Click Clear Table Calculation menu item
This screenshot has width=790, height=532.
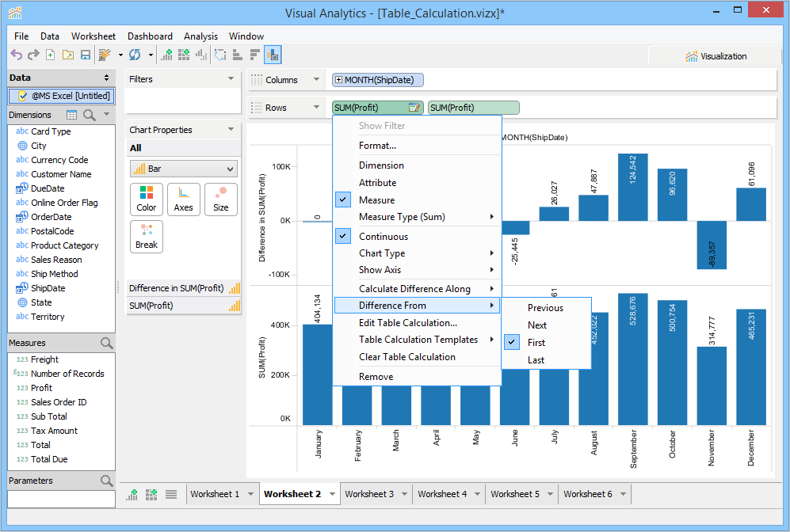417,357
